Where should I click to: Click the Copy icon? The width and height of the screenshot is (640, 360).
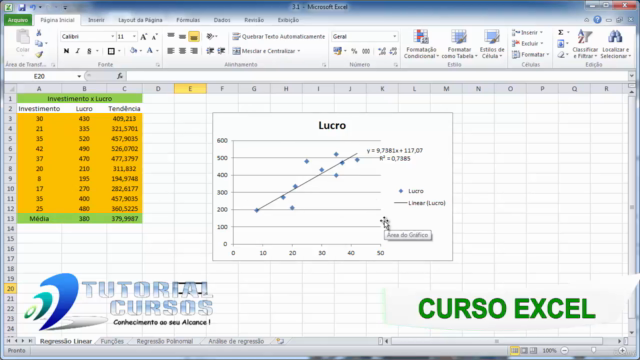point(39,44)
